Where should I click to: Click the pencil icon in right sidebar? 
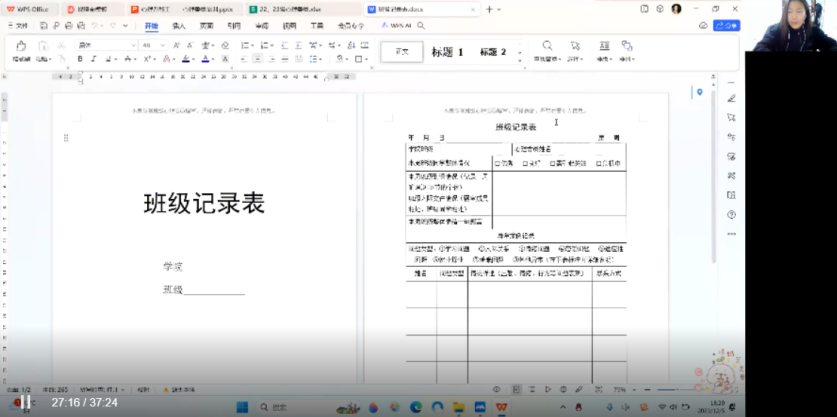(731, 98)
